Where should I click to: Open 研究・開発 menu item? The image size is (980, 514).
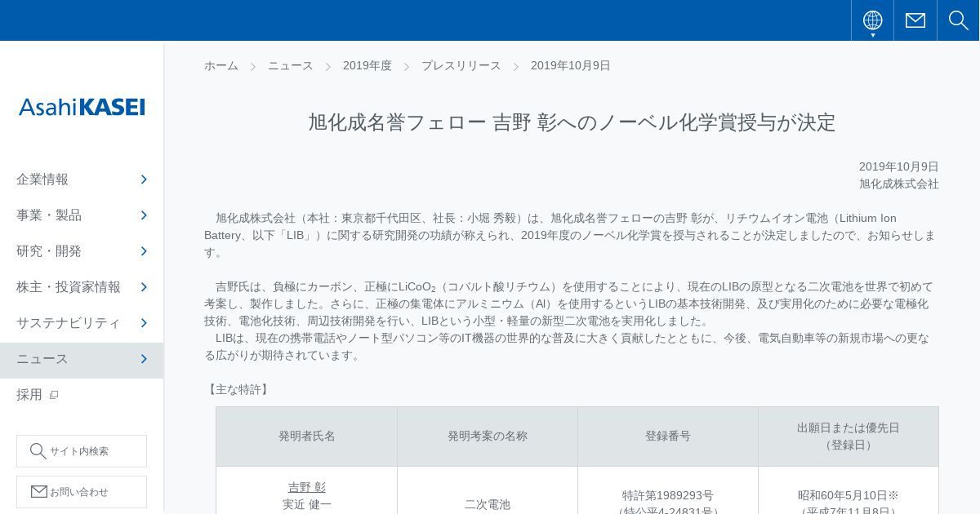pos(82,251)
